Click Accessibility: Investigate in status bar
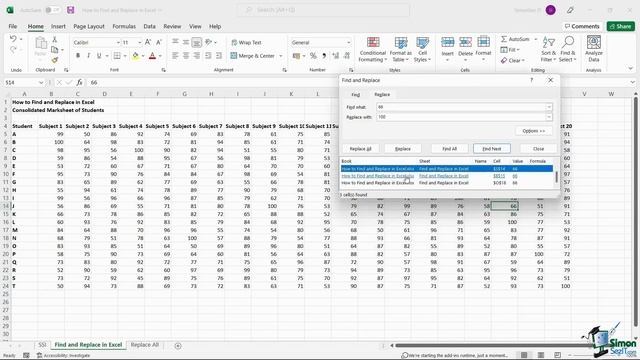 pyautogui.click(x=63, y=356)
